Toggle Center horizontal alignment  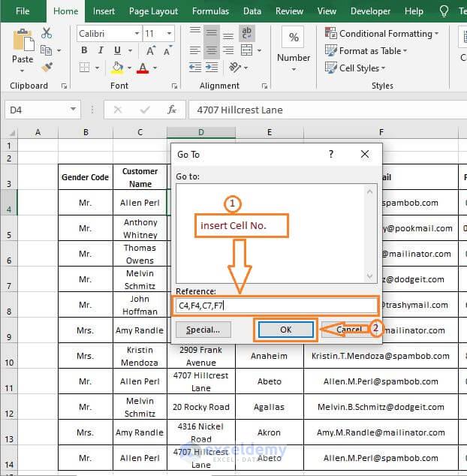tap(212, 50)
